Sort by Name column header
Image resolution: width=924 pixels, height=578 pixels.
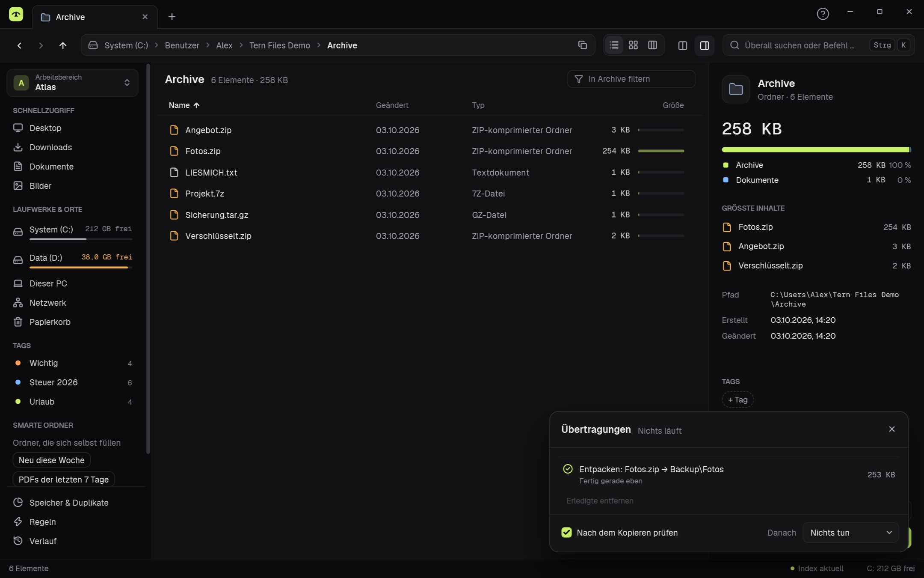tap(184, 105)
